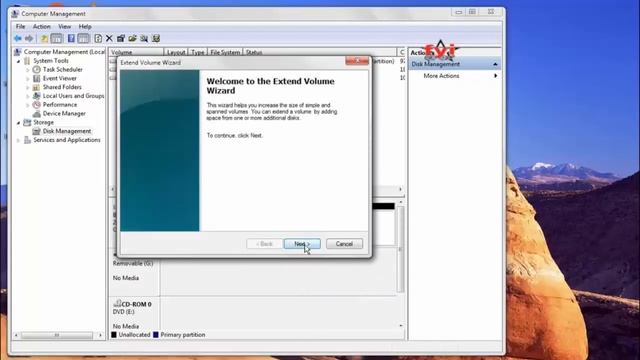
Task: Click the black X delete toolbar icon
Action: pyautogui.click(x=109, y=38)
